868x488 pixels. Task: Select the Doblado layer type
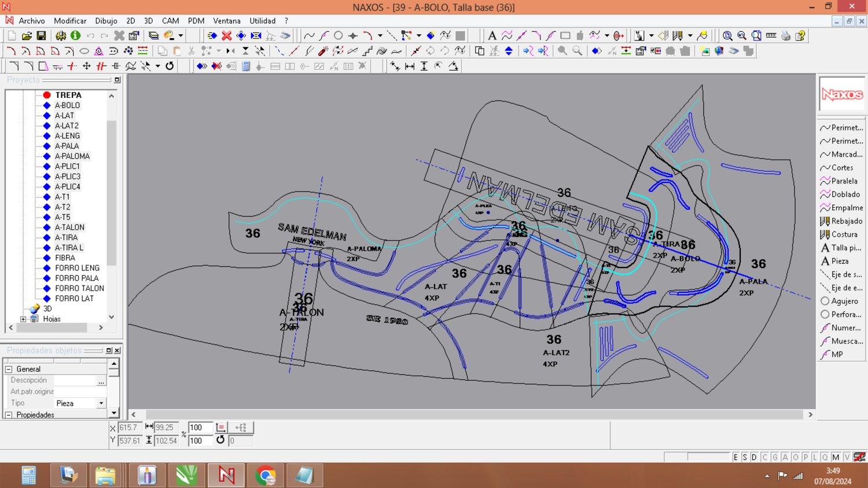pos(841,195)
